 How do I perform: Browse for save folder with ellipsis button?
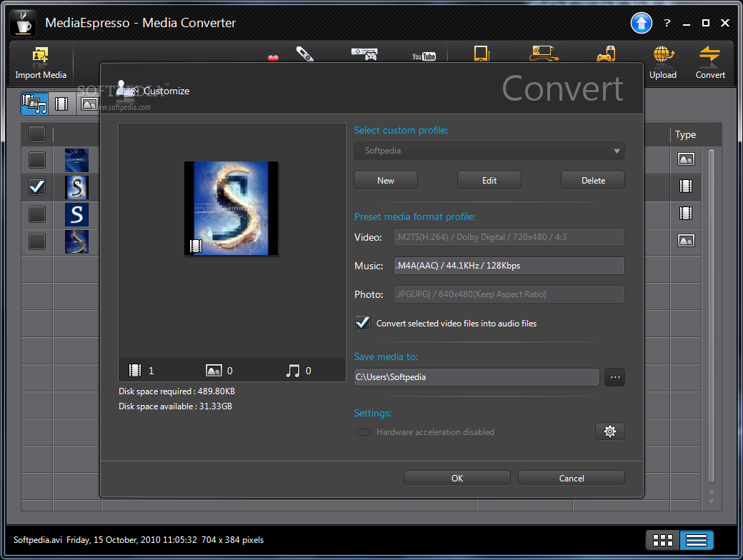click(x=614, y=377)
